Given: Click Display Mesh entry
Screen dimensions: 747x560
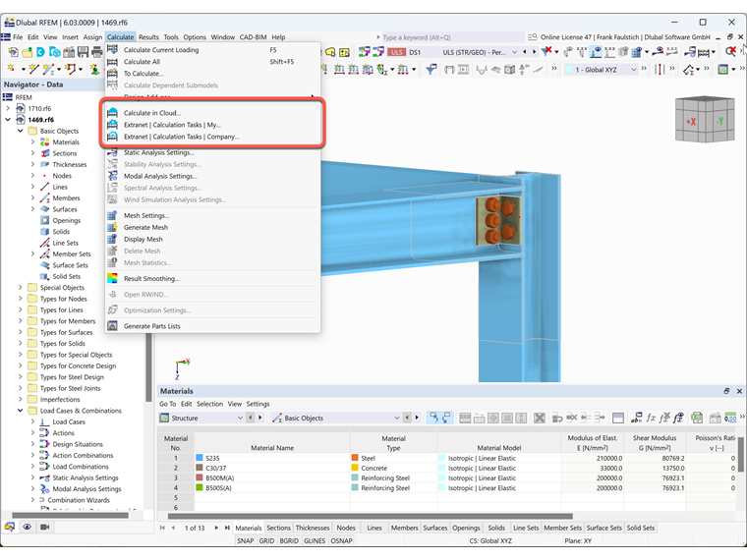Looking at the screenshot, I should coord(212,239).
